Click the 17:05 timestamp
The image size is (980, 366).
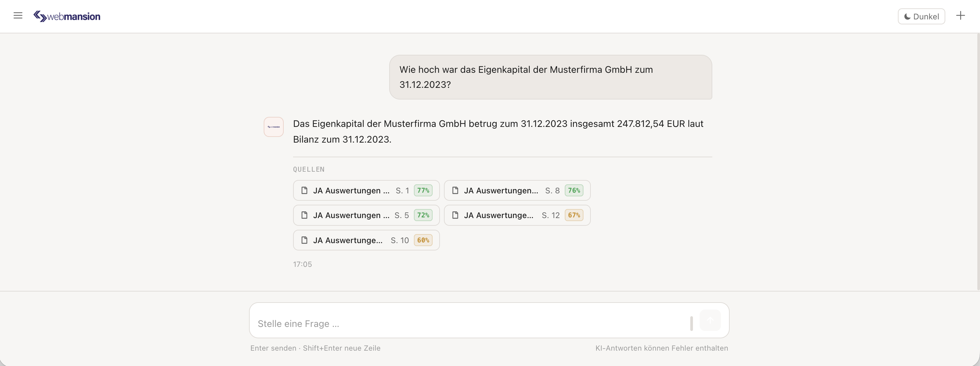tap(302, 264)
